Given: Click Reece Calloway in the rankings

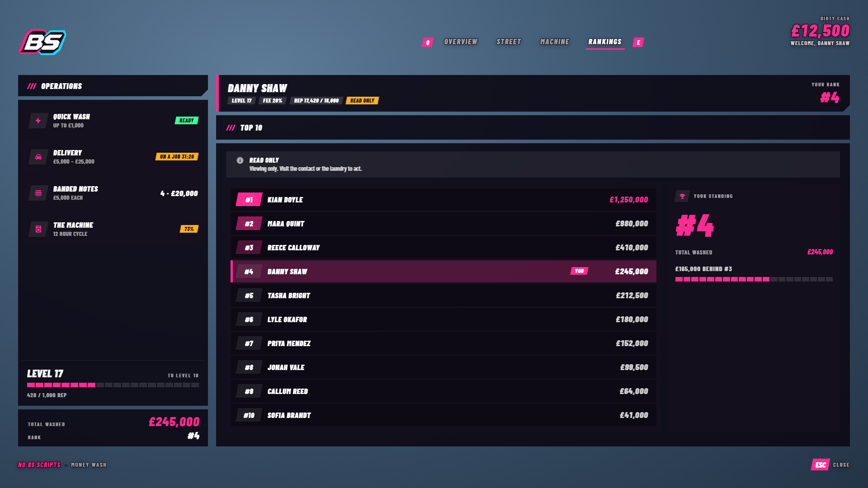Looking at the screenshot, I should [x=443, y=248].
